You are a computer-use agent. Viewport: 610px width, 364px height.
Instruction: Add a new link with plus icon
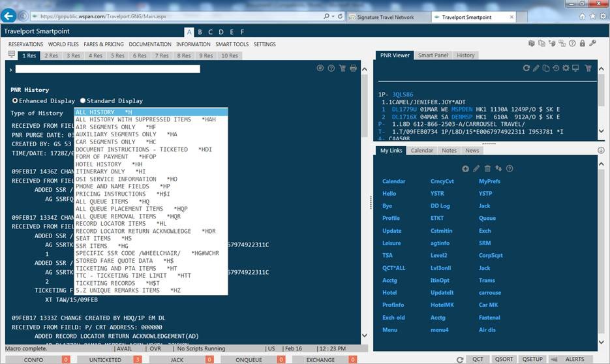[x=465, y=168]
